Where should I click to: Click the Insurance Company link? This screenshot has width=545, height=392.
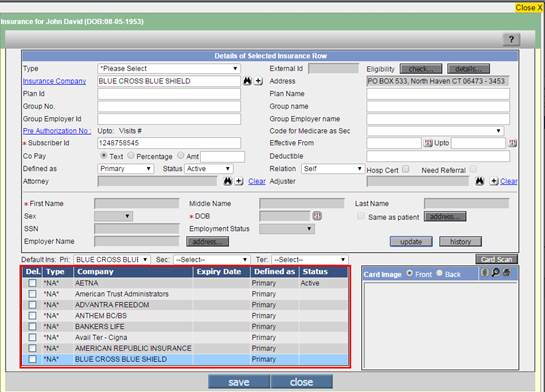click(54, 81)
